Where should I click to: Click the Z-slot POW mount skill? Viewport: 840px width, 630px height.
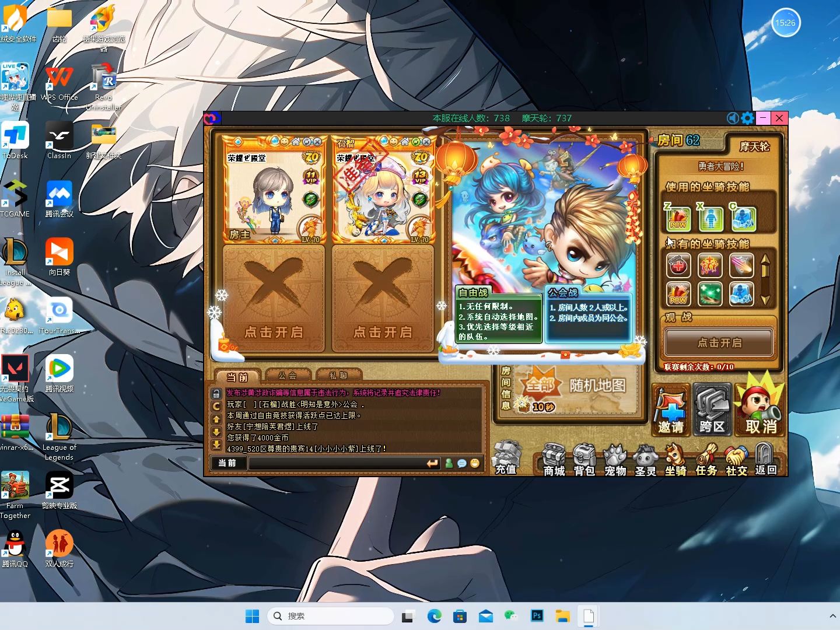click(678, 219)
